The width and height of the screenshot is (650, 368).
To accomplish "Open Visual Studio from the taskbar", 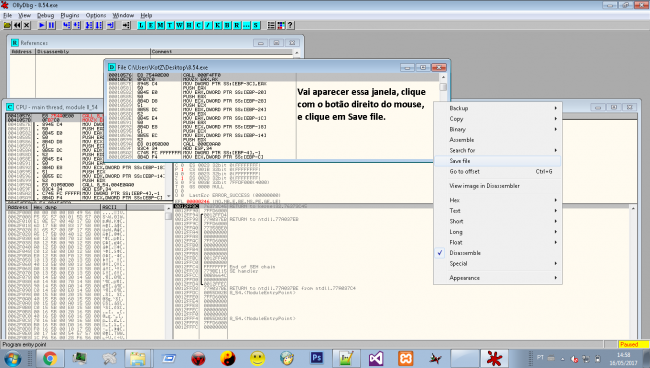I will pyautogui.click(x=376, y=358).
